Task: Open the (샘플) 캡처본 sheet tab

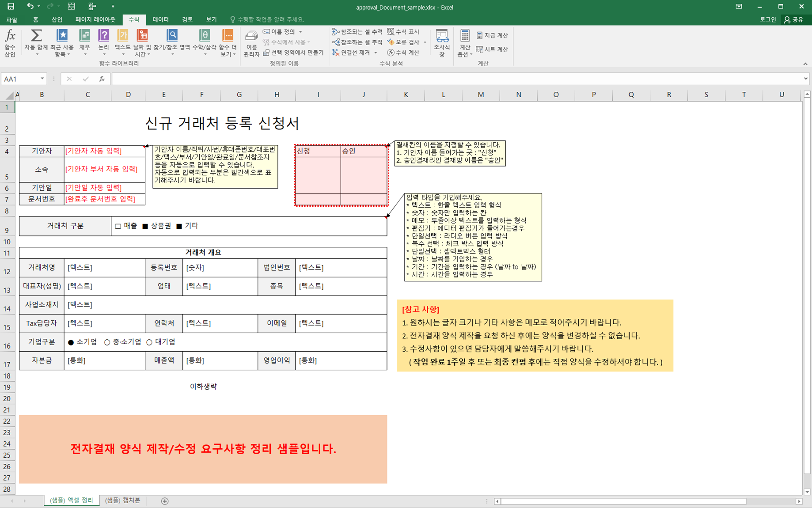Action: 122,500
